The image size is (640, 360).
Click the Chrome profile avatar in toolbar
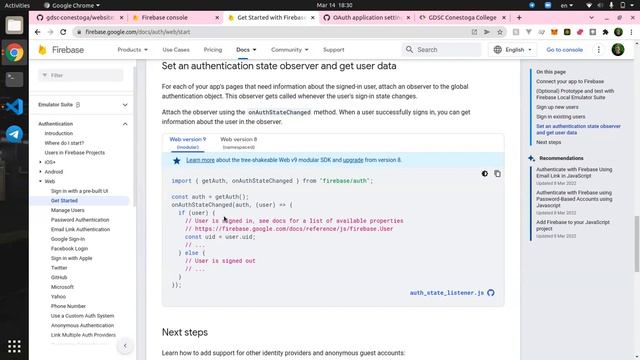618,32
